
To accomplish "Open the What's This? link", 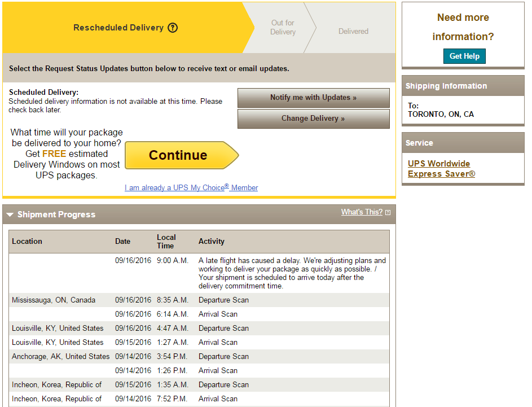I will coord(362,212).
